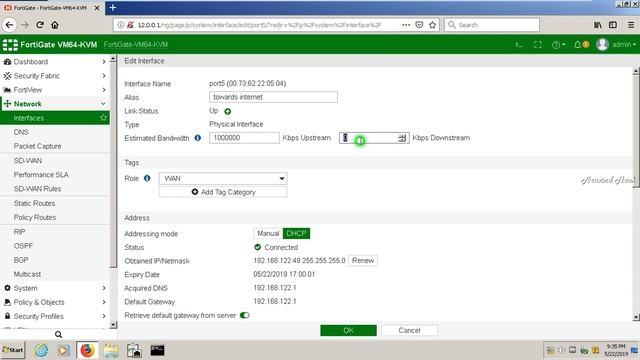Image resolution: width=640 pixels, height=360 pixels.
Task: Open command prompt on taskbar
Action: (x=157, y=350)
